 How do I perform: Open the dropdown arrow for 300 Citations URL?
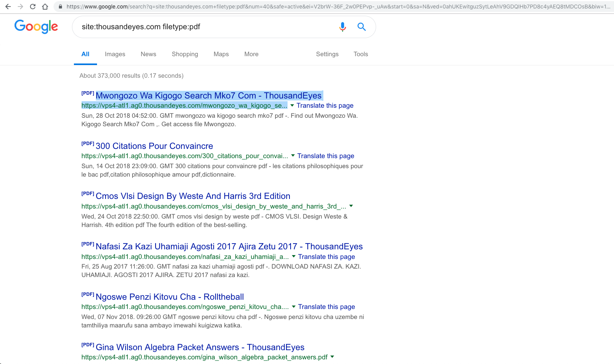293,156
